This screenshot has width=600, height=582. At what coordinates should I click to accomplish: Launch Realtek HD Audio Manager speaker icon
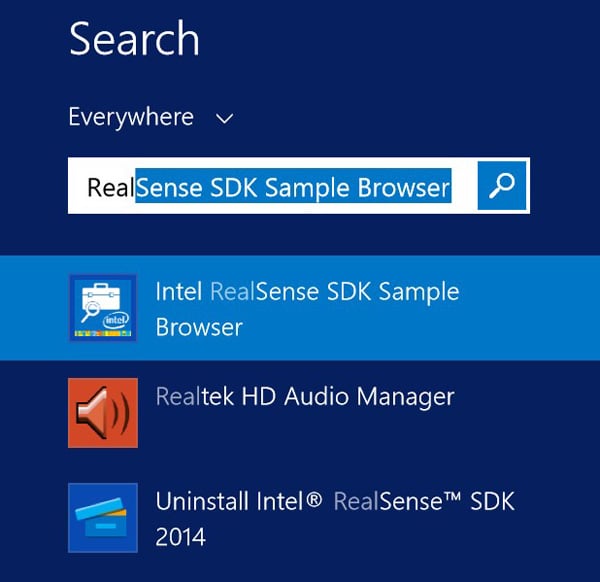point(103,413)
